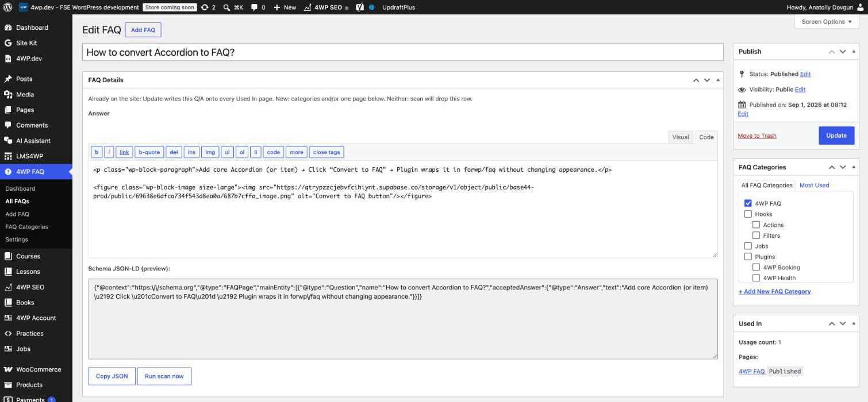Open Site Kit via its G icon
The height and width of the screenshot is (402, 868).
coord(8,43)
